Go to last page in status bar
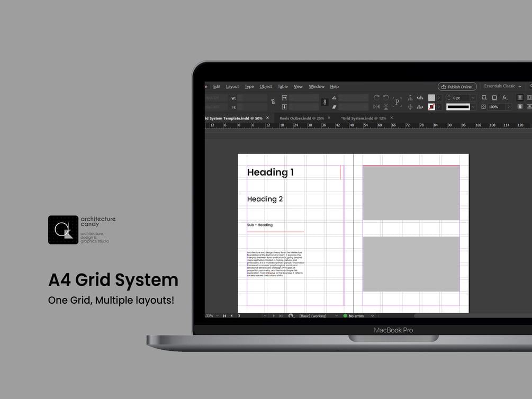The height and width of the screenshot is (399, 532). click(281, 316)
